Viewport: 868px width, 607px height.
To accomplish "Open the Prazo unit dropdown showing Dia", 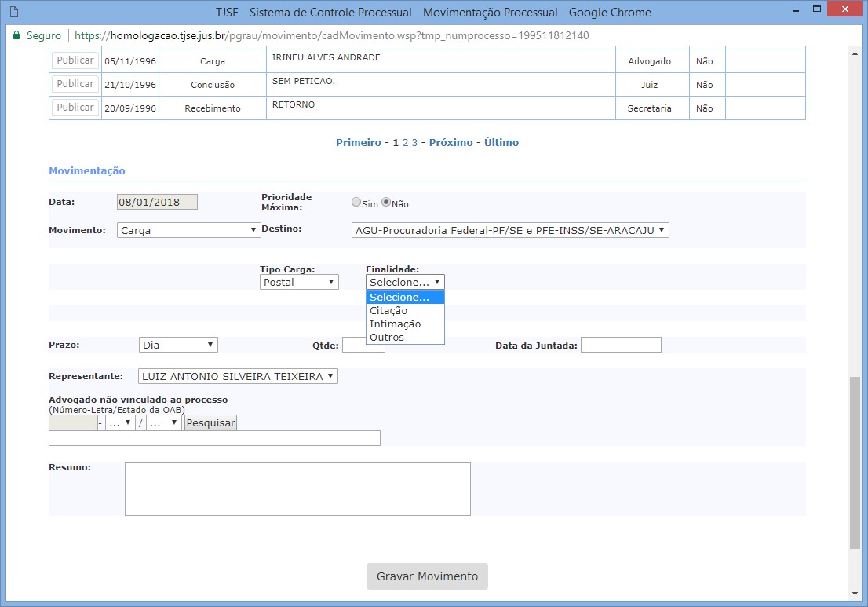I will (x=178, y=345).
